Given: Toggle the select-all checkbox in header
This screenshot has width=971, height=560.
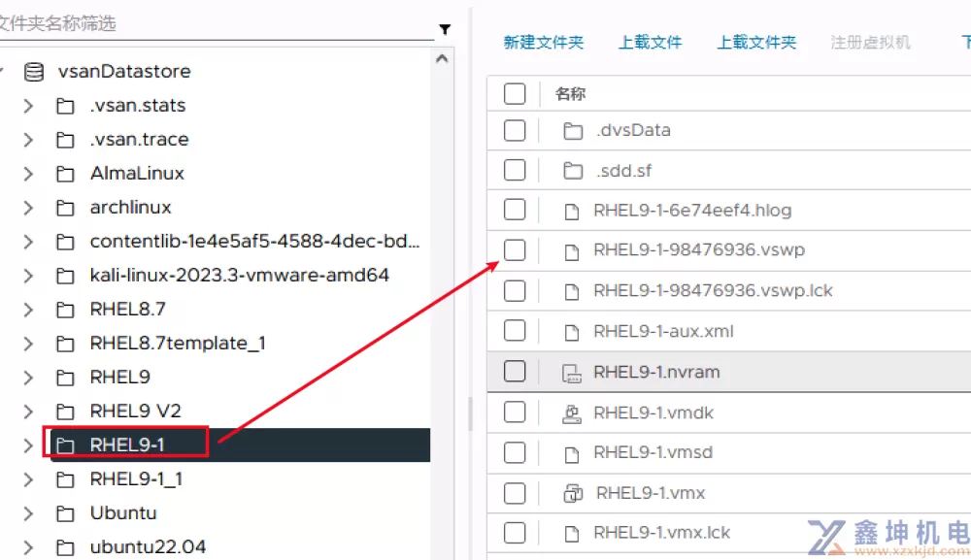Looking at the screenshot, I should click(x=515, y=94).
